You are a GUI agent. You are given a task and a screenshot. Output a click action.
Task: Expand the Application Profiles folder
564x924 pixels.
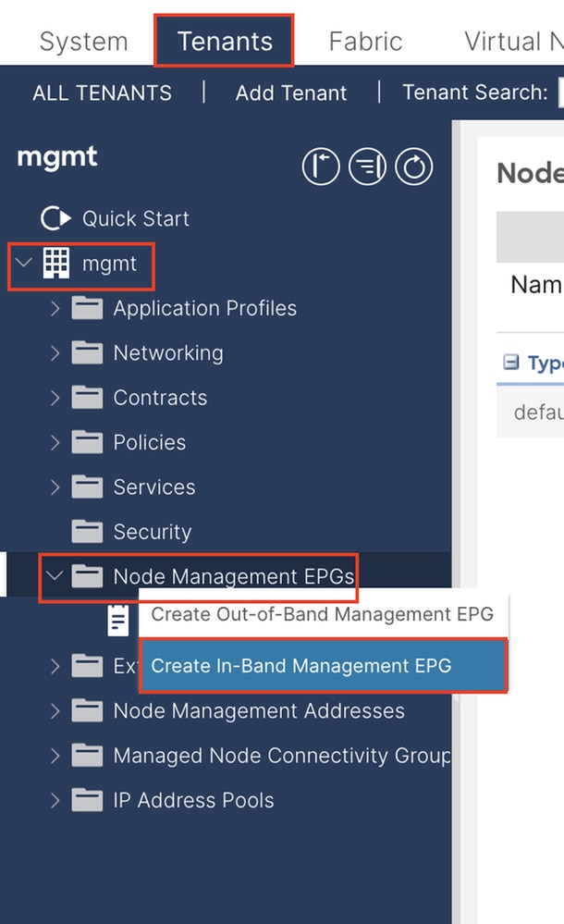(x=55, y=308)
